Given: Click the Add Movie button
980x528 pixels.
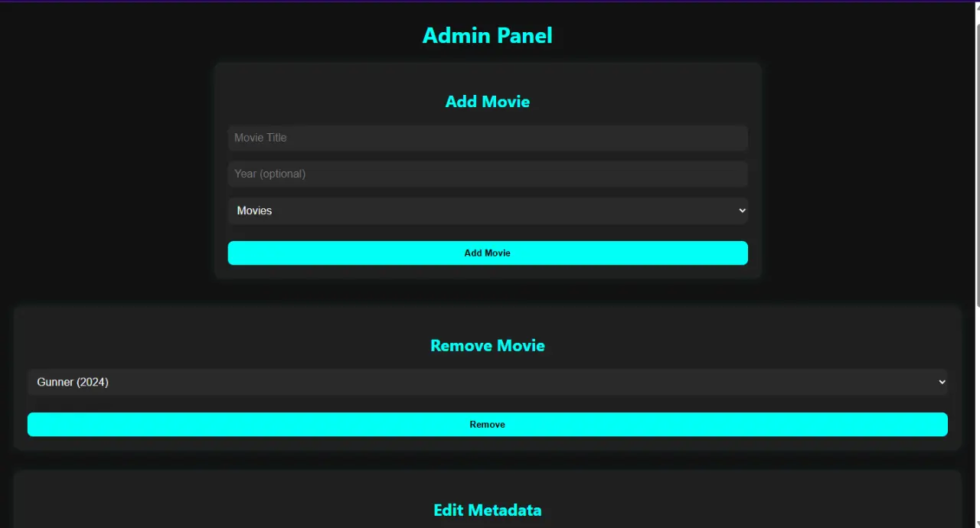Looking at the screenshot, I should (488, 253).
